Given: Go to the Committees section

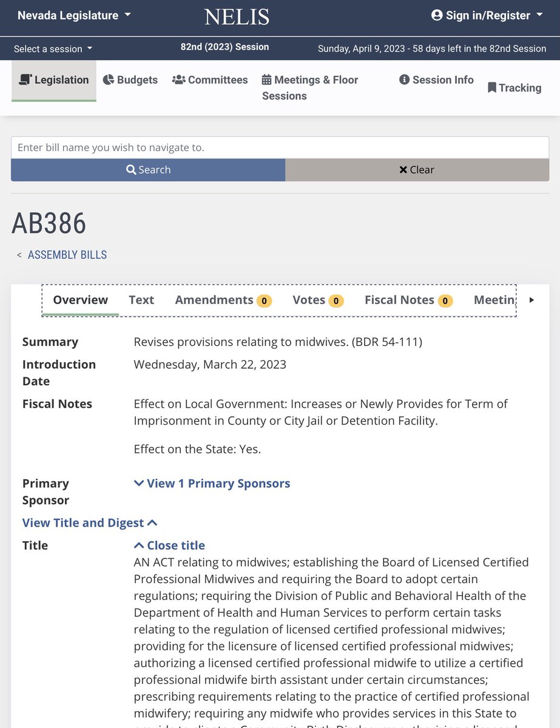Looking at the screenshot, I should coord(210,79).
